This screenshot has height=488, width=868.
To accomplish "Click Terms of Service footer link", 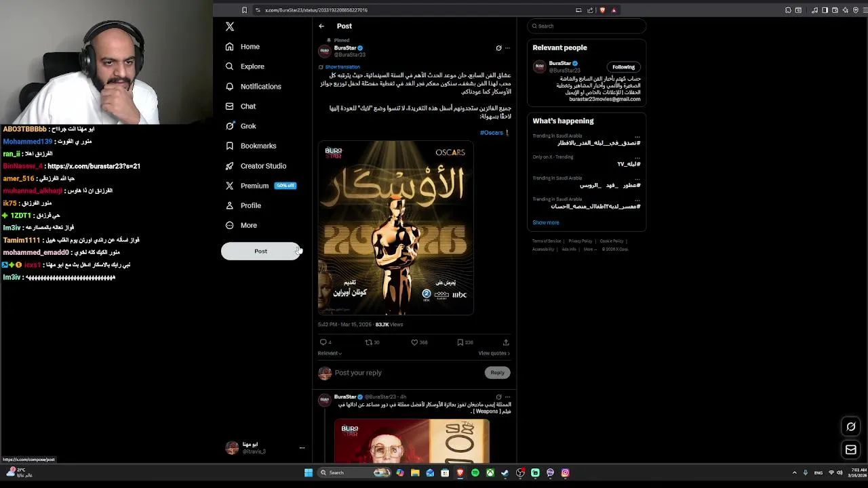I will (547, 241).
